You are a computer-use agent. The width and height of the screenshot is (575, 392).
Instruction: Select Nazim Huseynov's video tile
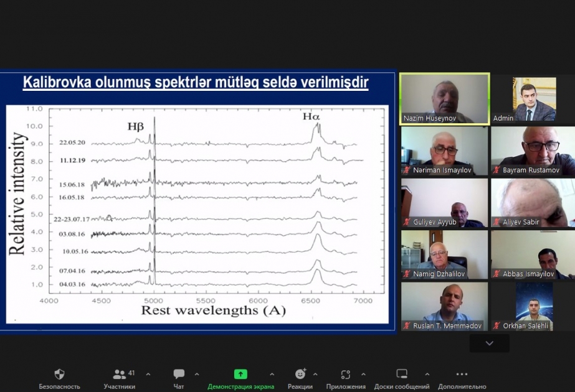[444, 98]
